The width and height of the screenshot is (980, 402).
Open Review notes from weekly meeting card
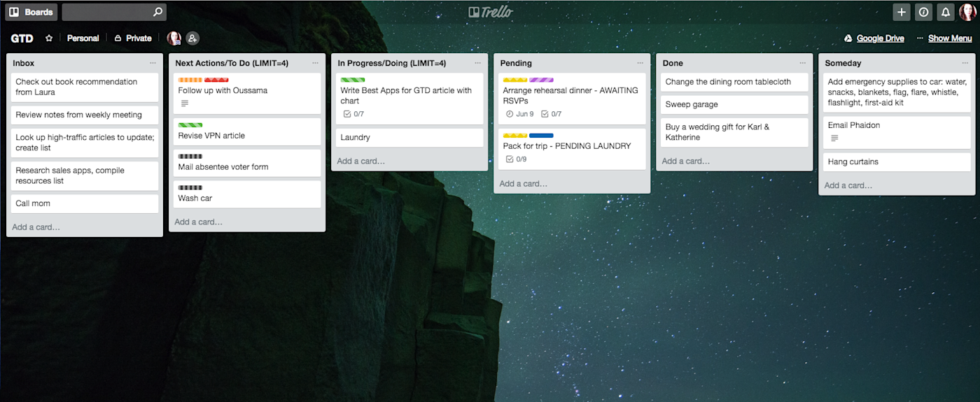pyautogui.click(x=85, y=115)
